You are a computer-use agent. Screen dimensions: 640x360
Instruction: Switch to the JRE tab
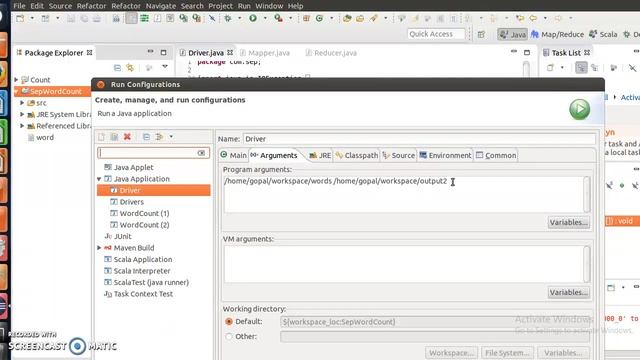(320, 156)
